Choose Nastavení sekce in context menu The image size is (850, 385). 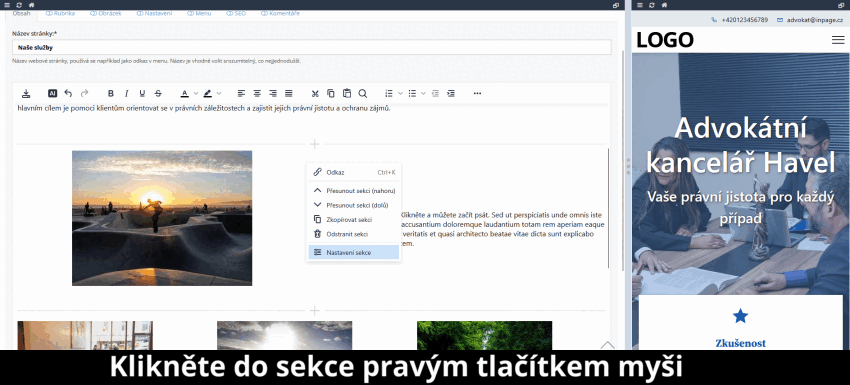click(x=354, y=252)
